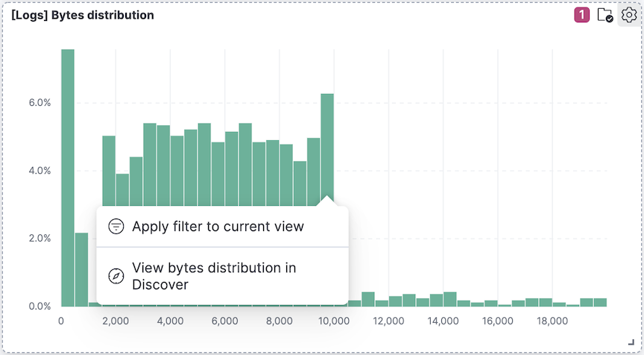This screenshot has width=644, height=355.
Task: Click the panel resize handle in corner
Action: pyautogui.click(x=631, y=341)
